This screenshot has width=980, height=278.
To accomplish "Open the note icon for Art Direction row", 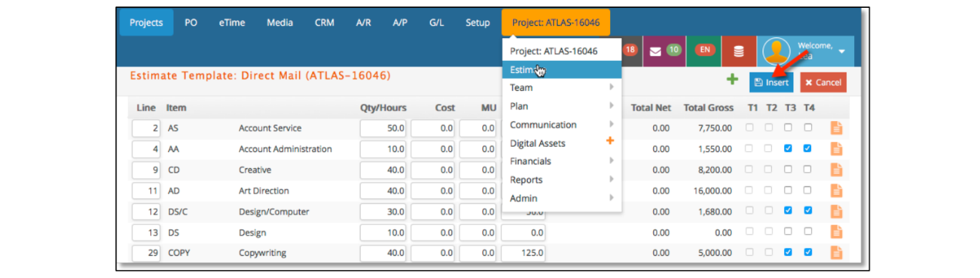I will pos(836,191).
